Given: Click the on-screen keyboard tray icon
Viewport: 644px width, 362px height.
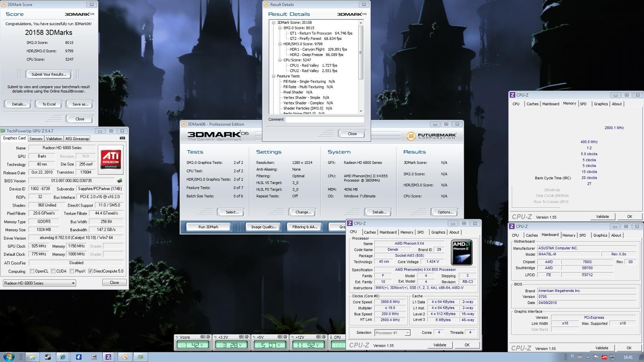Looking at the screenshot, I should (580, 357).
